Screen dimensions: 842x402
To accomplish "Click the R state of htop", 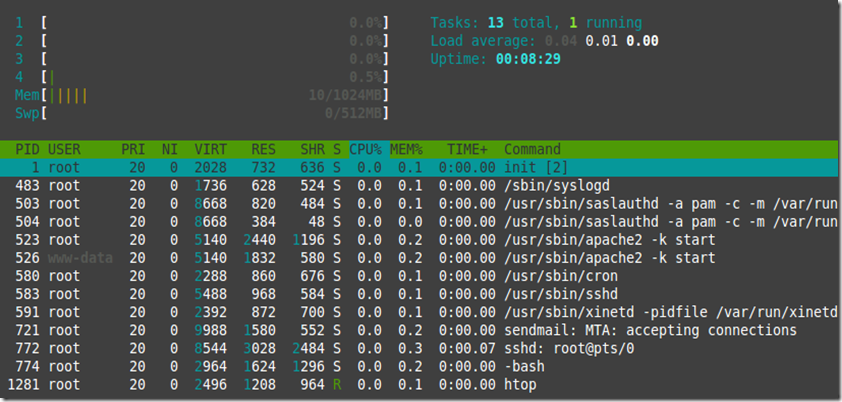I will click(x=337, y=385).
